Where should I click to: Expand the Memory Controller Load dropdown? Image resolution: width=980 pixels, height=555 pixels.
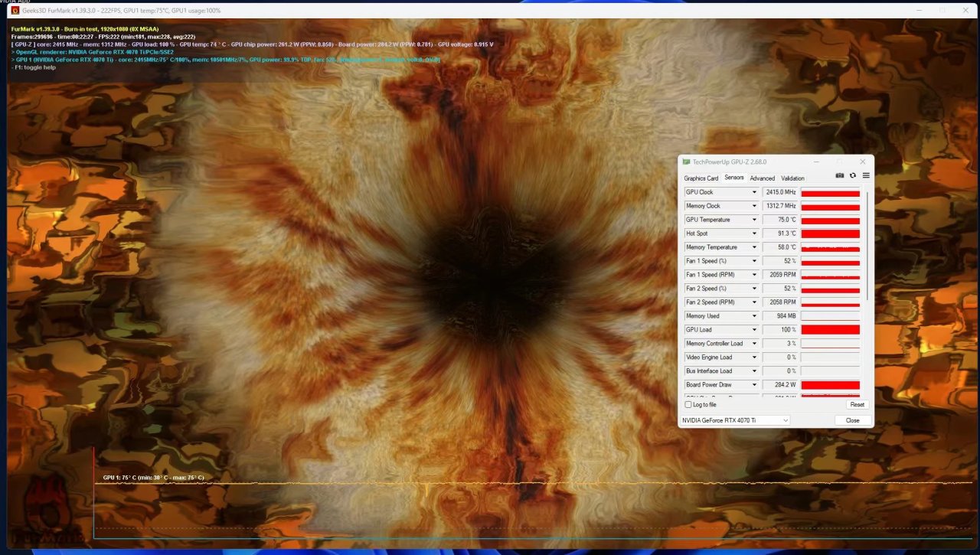coord(754,344)
